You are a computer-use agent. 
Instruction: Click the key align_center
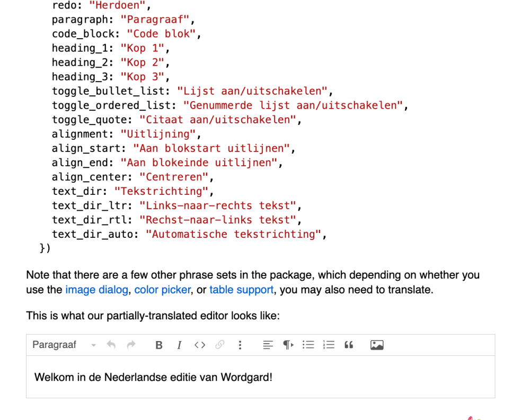tap(89, 177)
